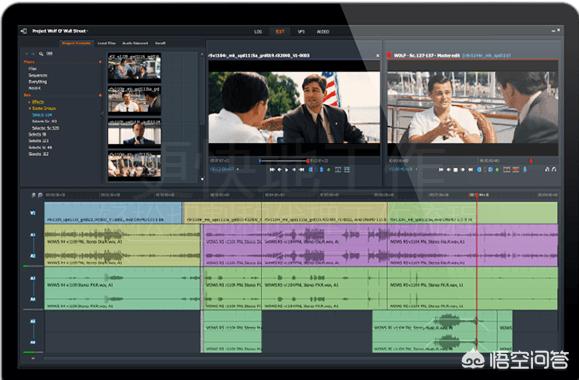
Task: Click the source viewer scrub bar red marker
Action: (308, 161)
